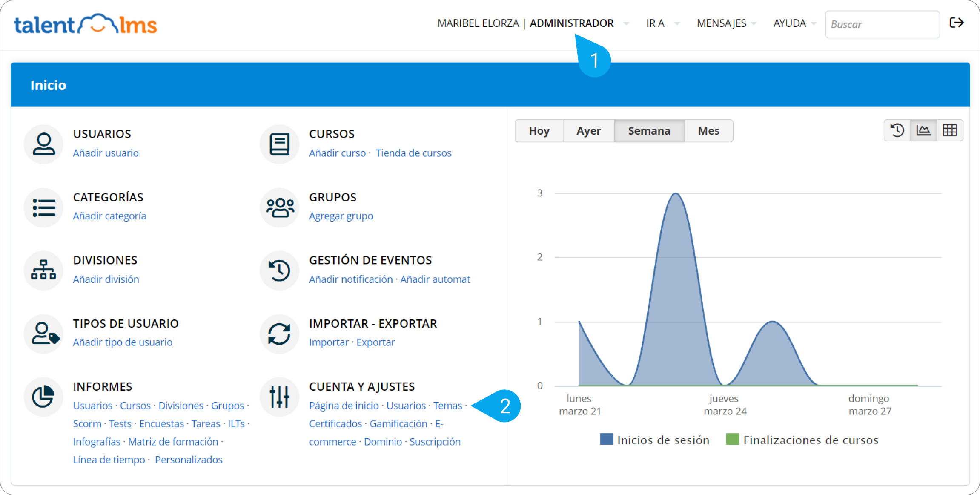980x495 pixels.
Task: Click the Importar link
Action: [329, 342]
